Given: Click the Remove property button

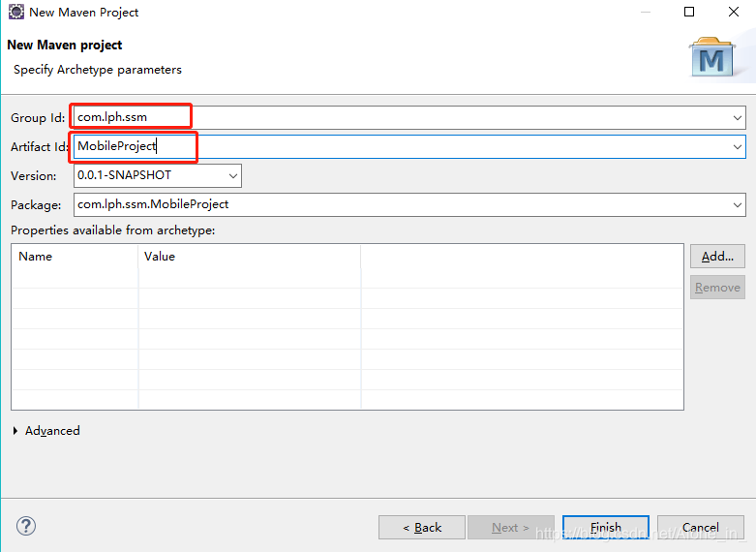Looking at the screenshot, I should (x=717, y=287).
